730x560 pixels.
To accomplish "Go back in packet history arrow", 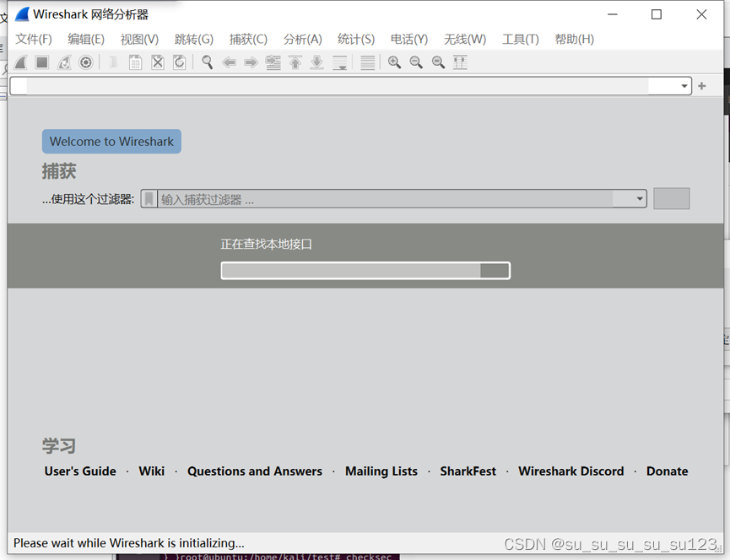I will click(229, 62).
